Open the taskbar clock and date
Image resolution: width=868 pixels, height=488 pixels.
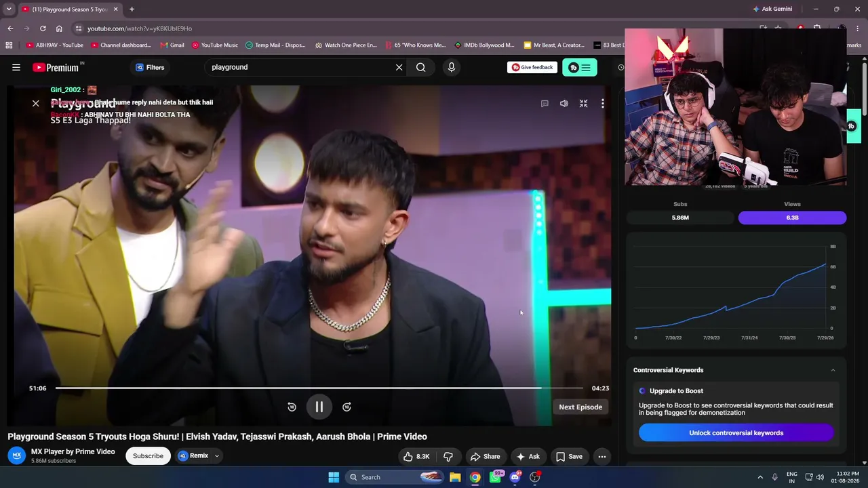848,477
